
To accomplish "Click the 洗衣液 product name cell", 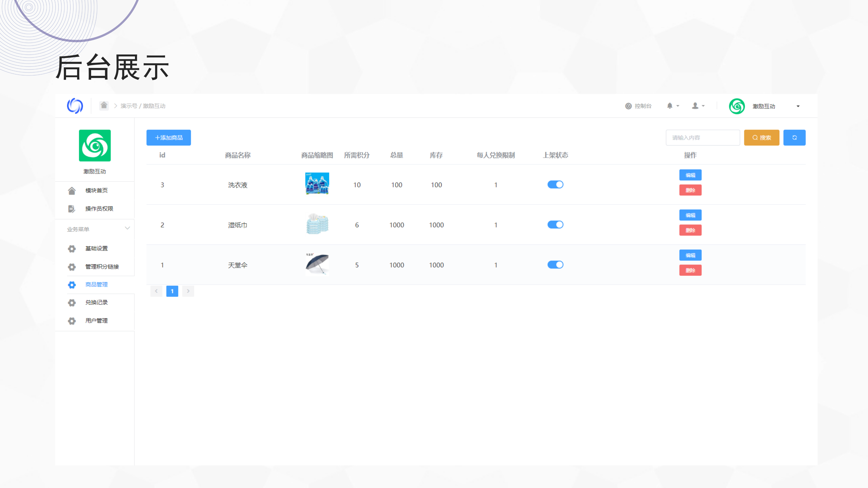I will (x=238, y=185).
